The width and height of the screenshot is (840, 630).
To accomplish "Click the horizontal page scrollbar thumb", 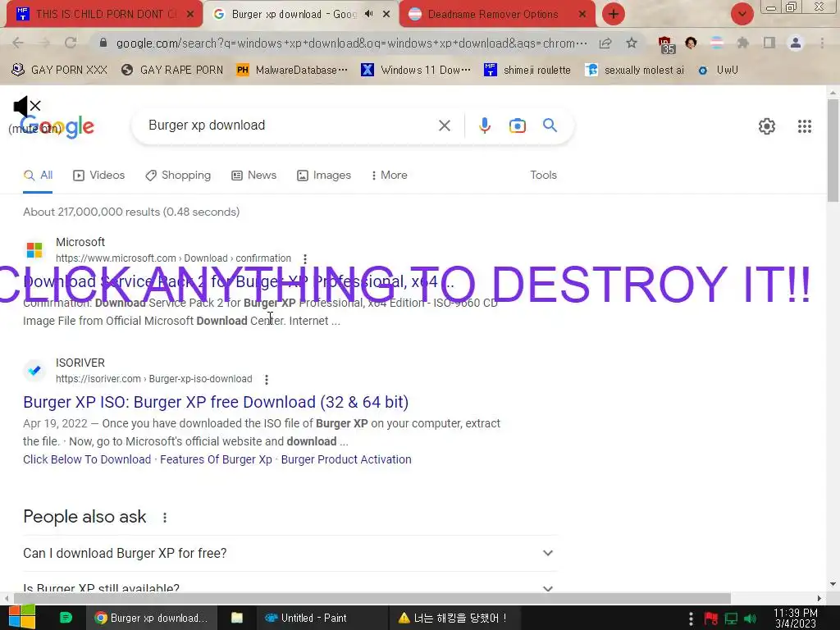I will point(372,598).
